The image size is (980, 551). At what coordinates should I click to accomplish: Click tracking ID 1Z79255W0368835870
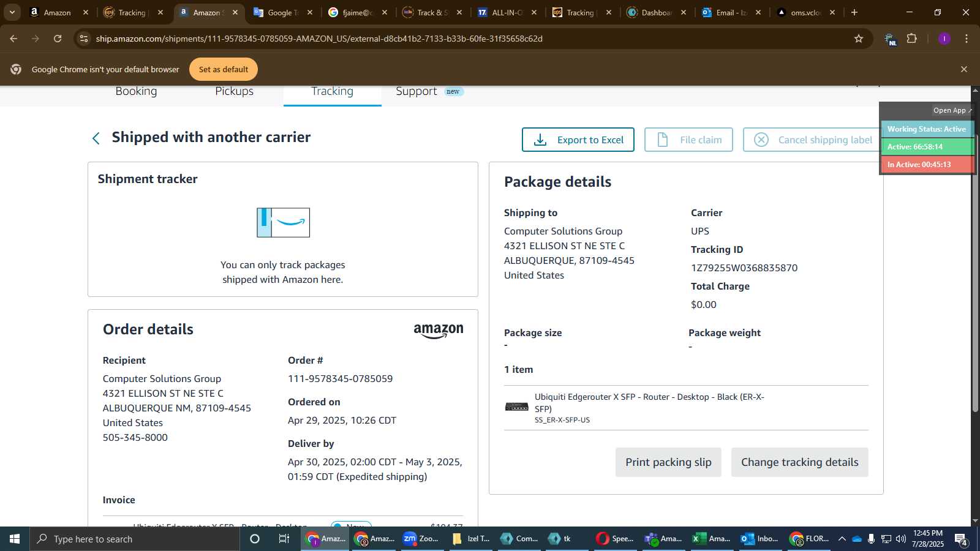pos(744,268)
